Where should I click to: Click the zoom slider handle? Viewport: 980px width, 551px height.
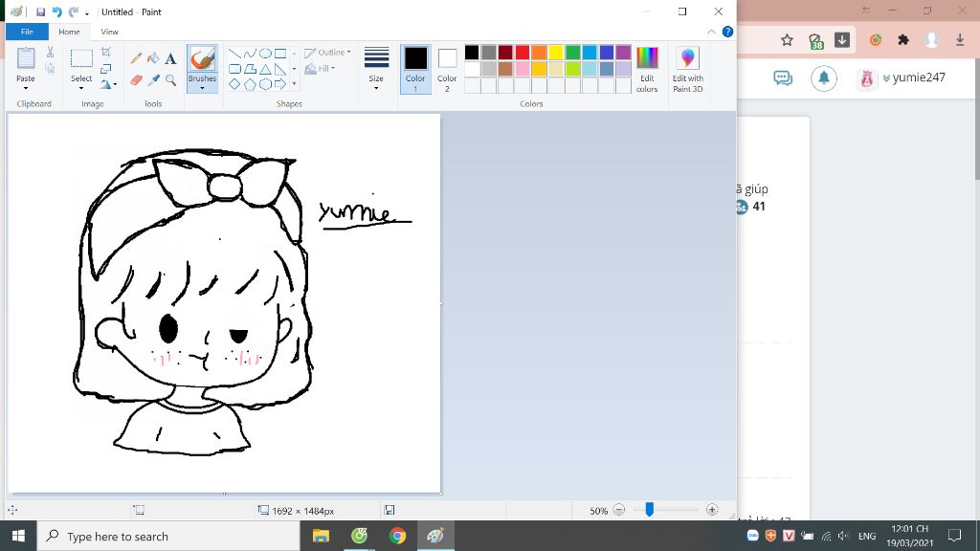(650, 510)
